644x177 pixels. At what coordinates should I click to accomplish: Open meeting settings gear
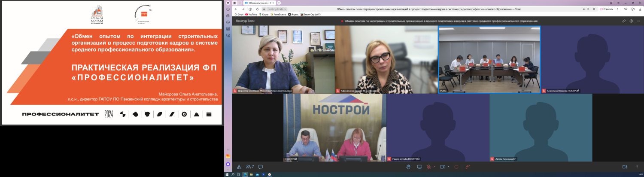coord(631,21)
